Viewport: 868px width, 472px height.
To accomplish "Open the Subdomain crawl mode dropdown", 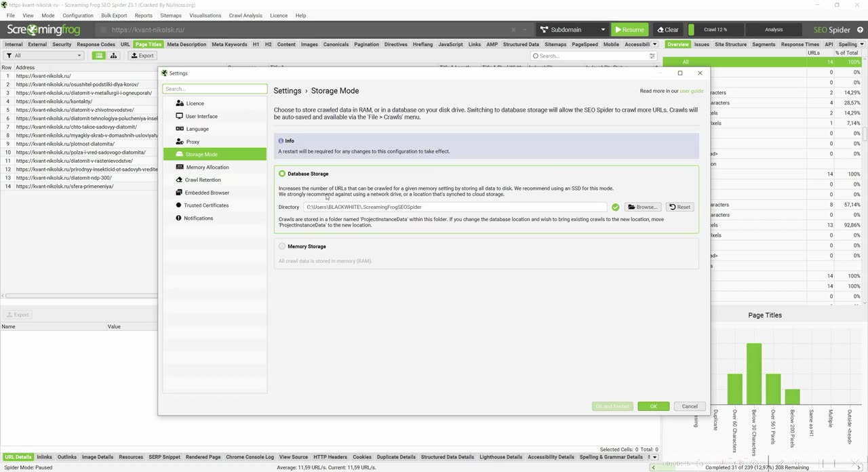I will pos(572,30).
